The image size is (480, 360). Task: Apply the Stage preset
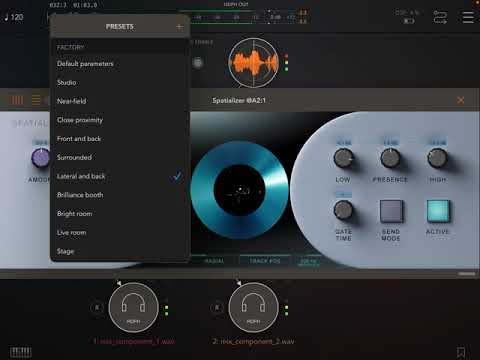(120, 251)
